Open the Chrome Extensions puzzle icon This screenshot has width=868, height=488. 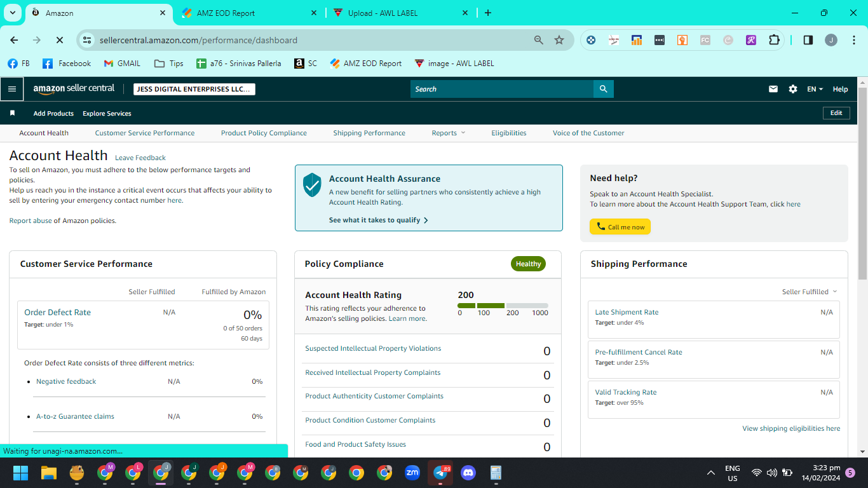point(774,40)
